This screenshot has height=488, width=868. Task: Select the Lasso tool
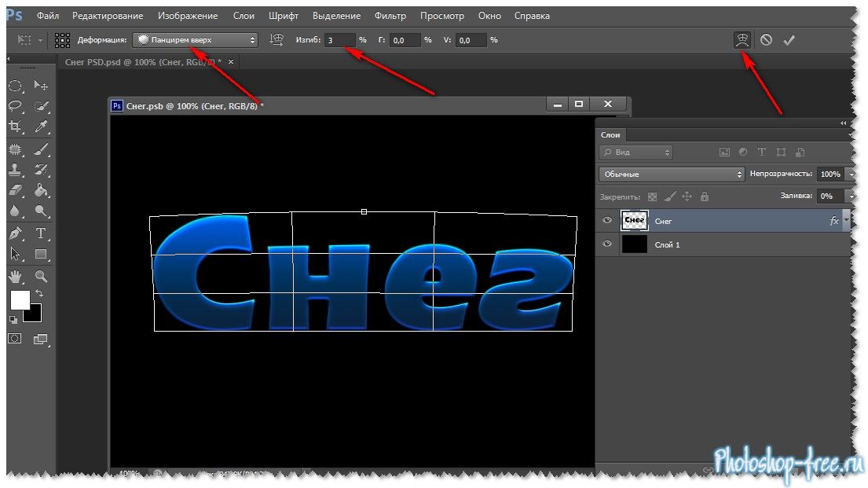coord(15,106)
